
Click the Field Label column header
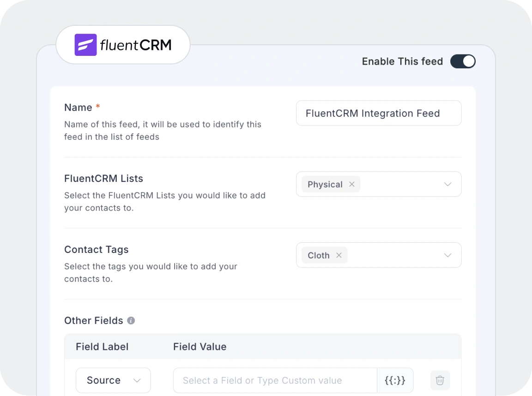pos(102,347)
